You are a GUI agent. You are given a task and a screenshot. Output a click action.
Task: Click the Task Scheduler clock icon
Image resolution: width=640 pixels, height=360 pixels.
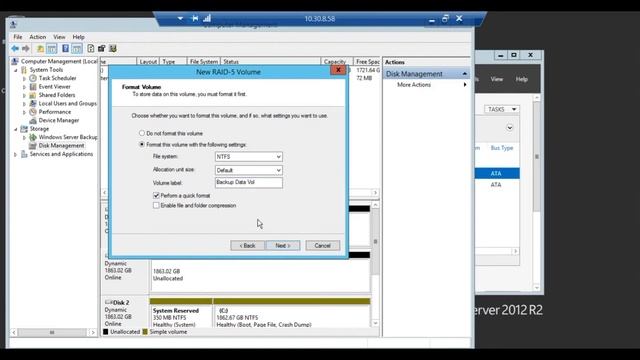(x=33, y=78)
